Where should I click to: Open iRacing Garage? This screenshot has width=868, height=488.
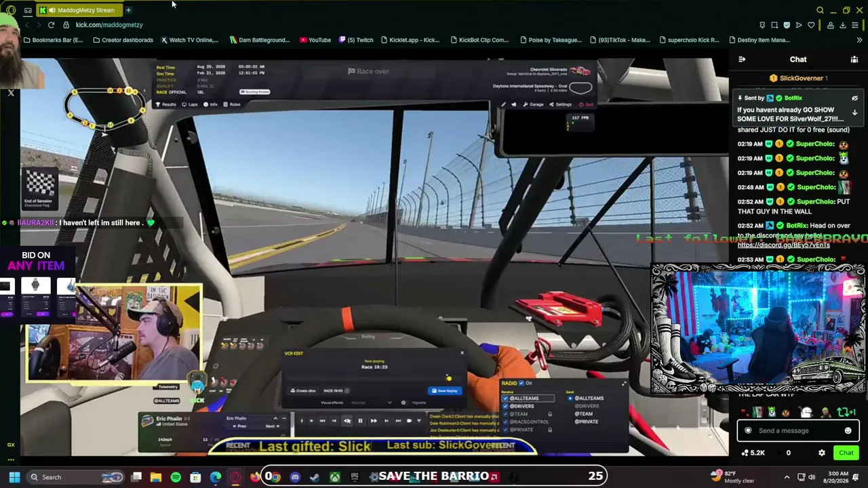coord(533,104)
